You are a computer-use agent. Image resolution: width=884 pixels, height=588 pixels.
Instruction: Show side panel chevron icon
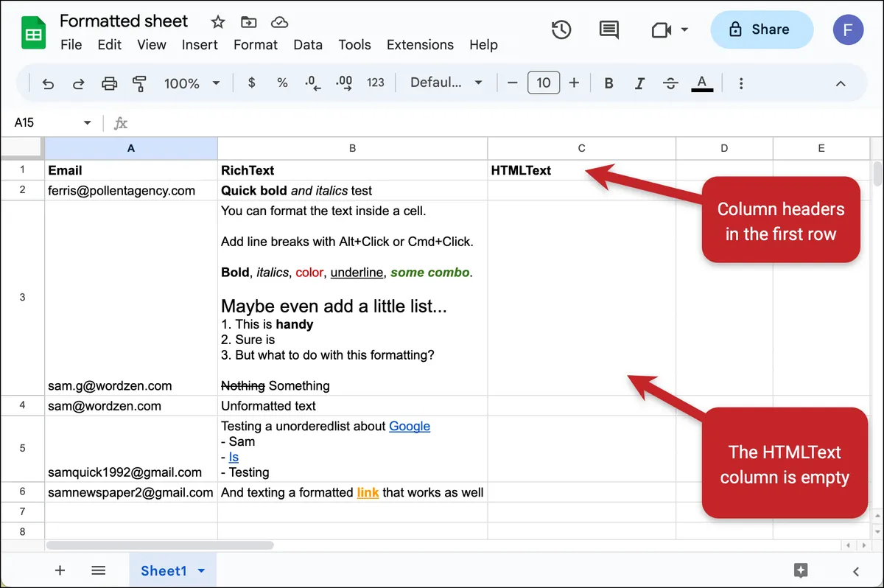coord(855,571)
